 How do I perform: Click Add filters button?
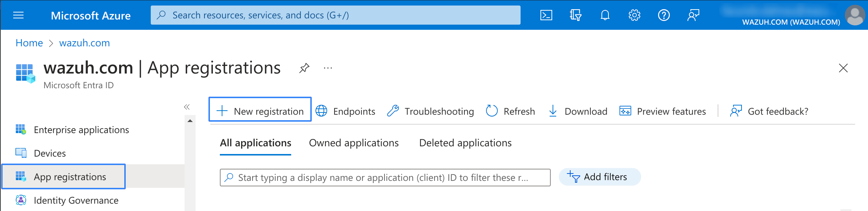[x=600, y=177]
